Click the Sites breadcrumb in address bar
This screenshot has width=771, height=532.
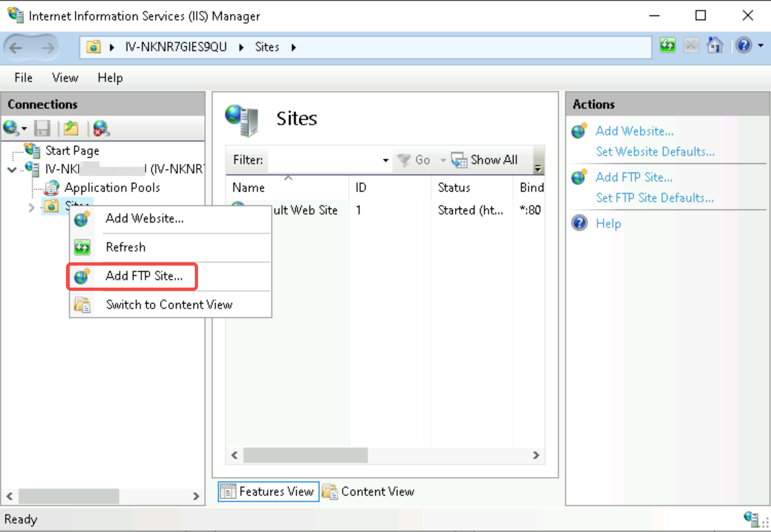pyautogui.click(x=267, y=47)
